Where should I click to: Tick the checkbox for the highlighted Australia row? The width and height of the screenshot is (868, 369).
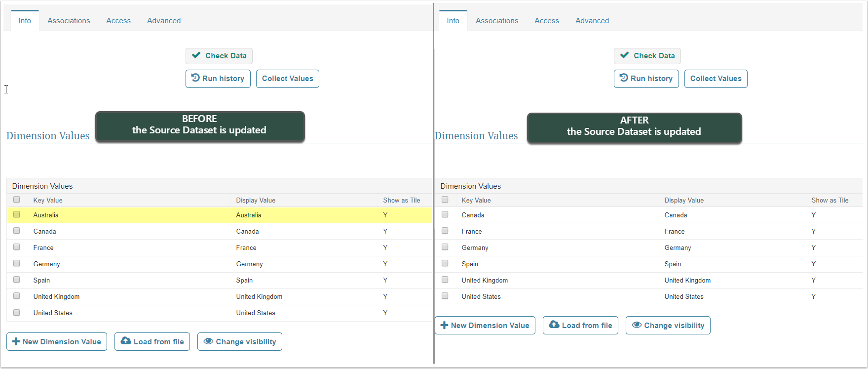[x=17, y=214]
